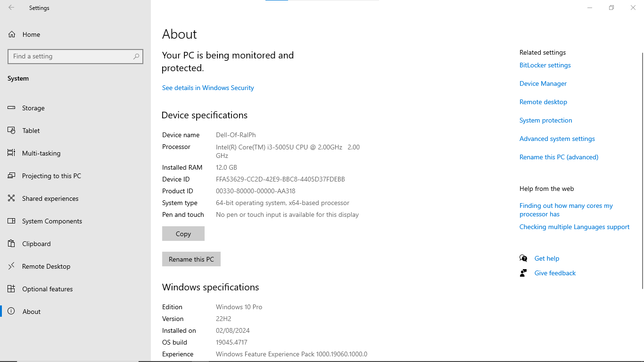Screen dimensions: 644x362
Task: Open System protection link
Action: tap(546, 120)
